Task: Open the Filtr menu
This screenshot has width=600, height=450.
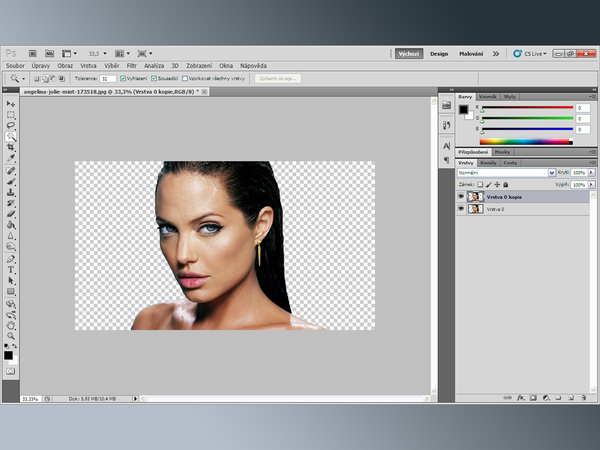Action: [x=131, y=65]
